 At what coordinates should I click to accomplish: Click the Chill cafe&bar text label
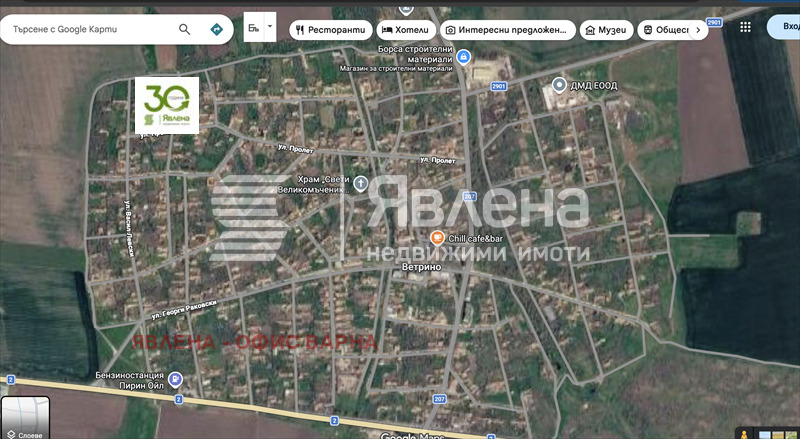476,238
